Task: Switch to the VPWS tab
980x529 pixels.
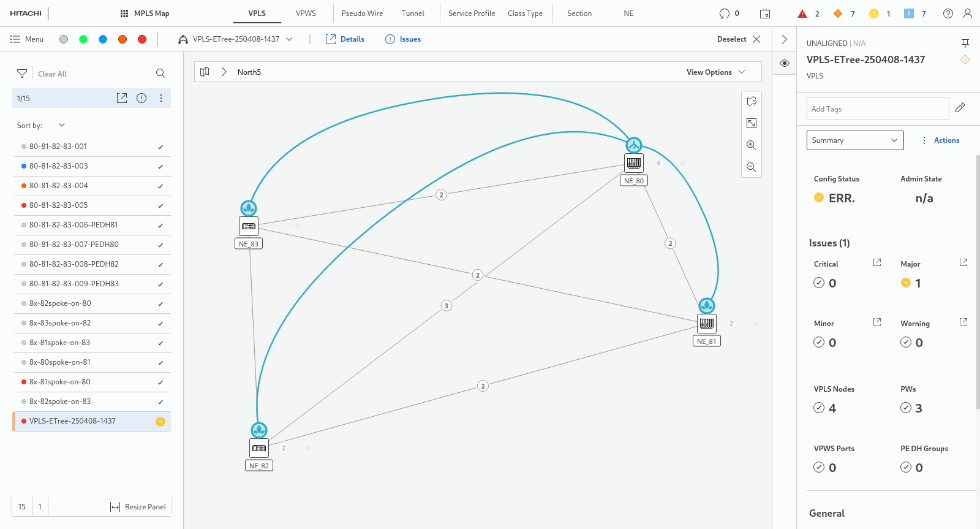Action: point(306,13)
